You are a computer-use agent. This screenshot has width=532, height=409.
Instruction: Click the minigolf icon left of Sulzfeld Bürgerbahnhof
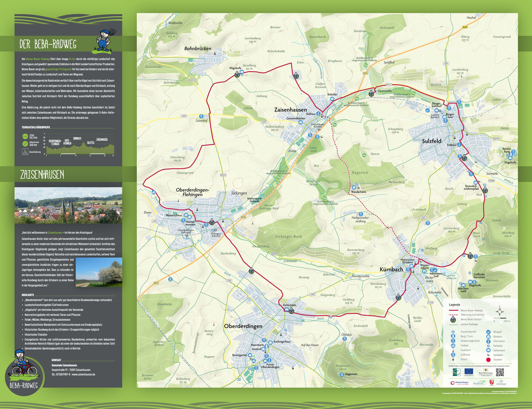pos(427,110)
